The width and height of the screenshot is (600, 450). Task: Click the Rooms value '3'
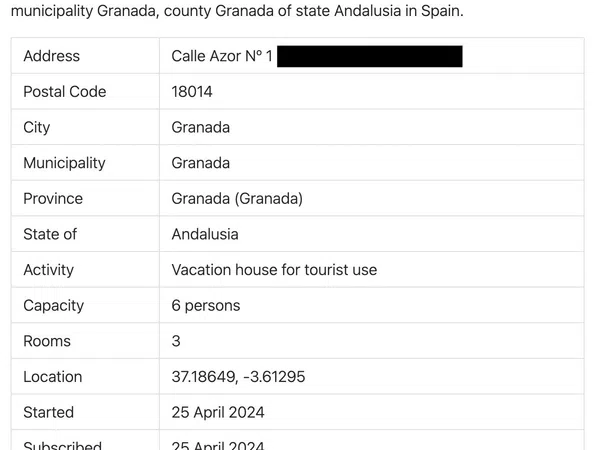(x=176, y=341)
